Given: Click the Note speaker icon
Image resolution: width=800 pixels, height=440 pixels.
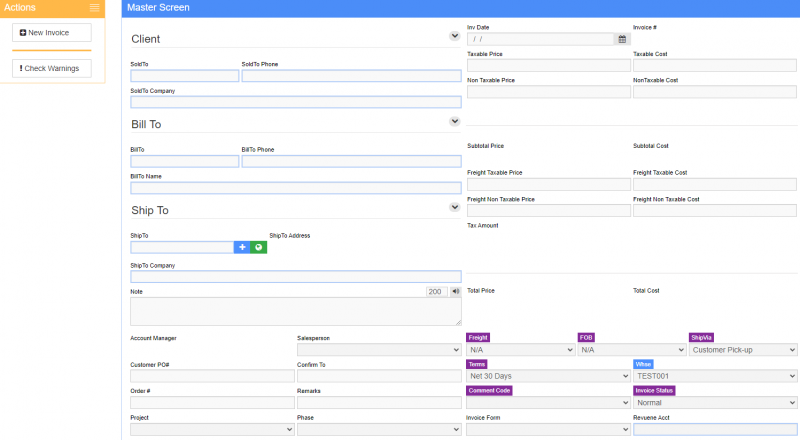Looking at the screenshot, I should coord(455,291).
